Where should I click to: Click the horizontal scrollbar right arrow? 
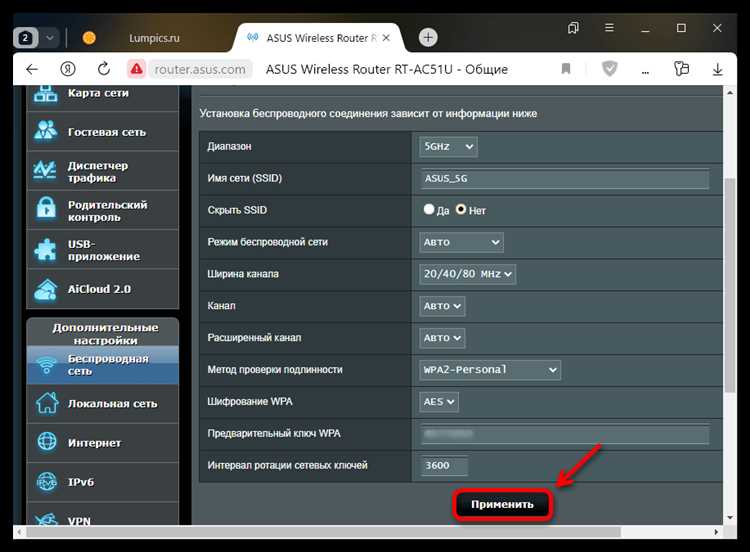(x=716, y=532)
